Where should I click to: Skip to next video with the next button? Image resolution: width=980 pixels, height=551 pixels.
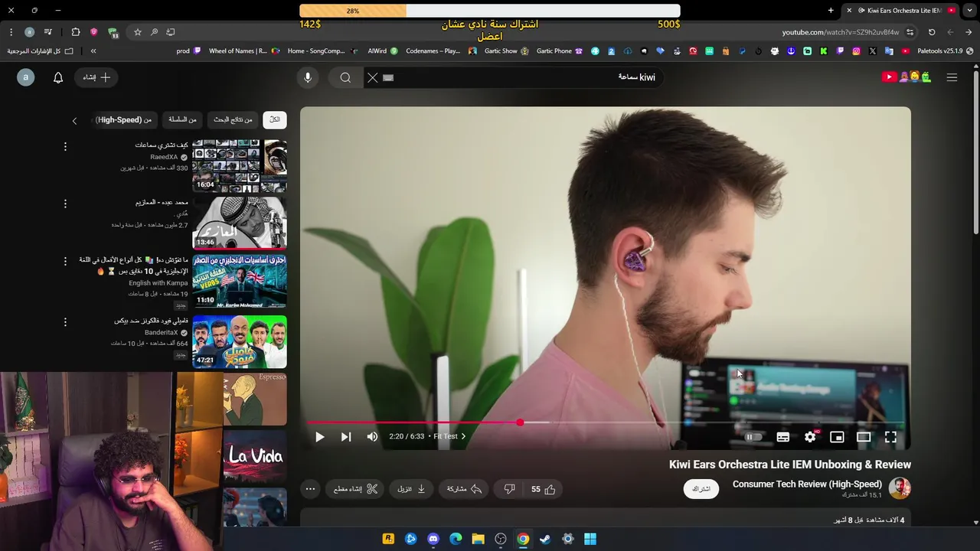point(346,437)
